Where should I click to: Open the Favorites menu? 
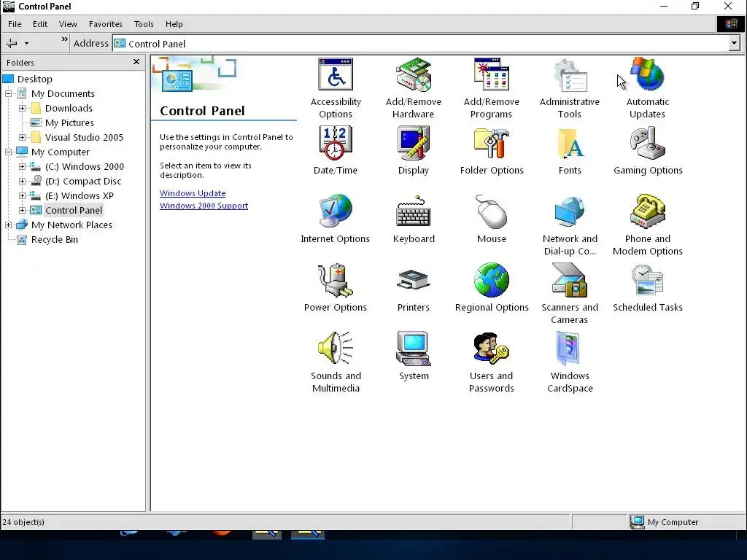(106, 24)
